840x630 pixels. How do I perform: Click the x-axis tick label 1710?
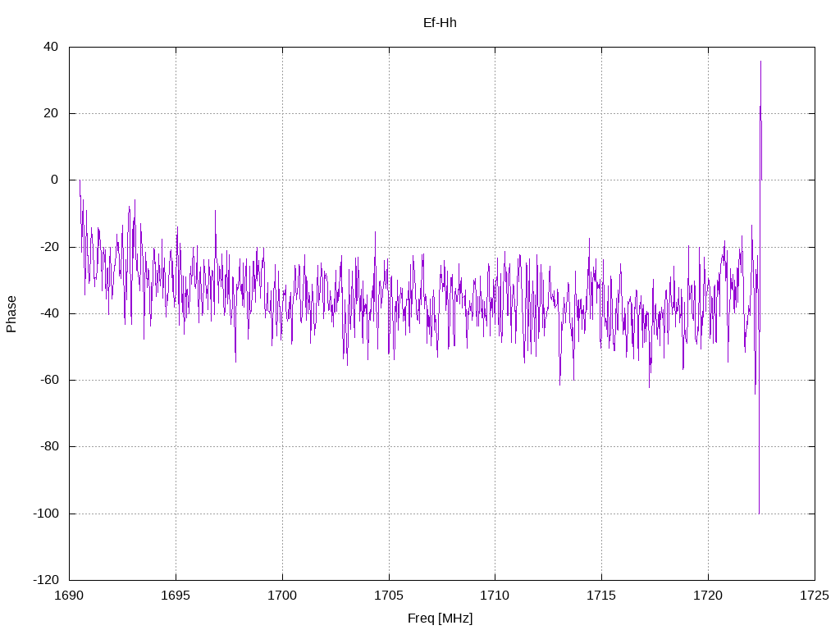tap(495, 596)
